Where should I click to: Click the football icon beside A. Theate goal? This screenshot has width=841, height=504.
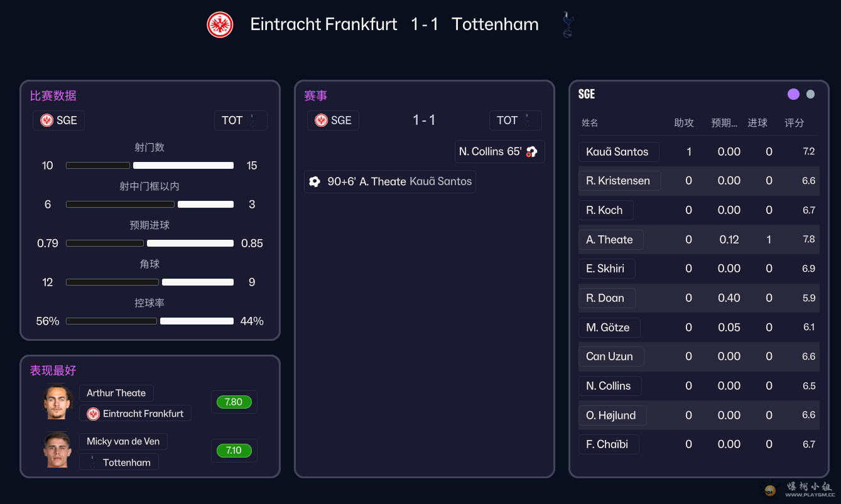pos(315,181)
